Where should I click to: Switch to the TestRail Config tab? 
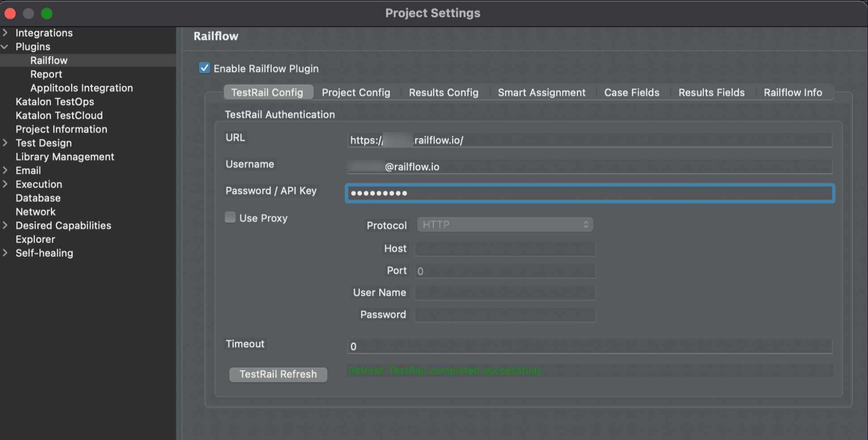[267, 92]
